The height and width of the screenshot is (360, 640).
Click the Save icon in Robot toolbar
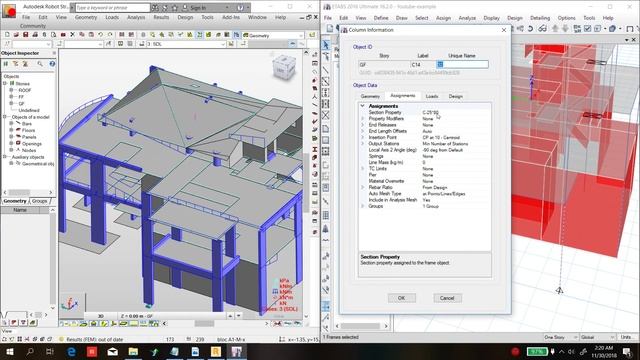click(x=25, y=35)
